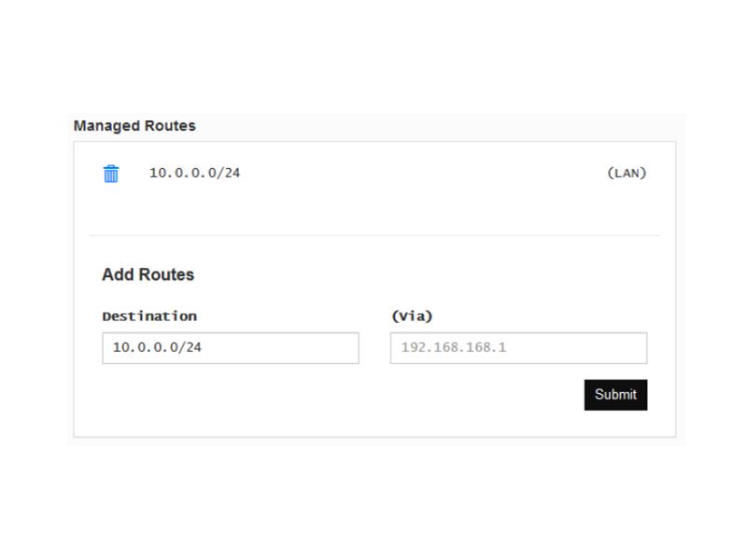Viewport: 747px width, 560px height.
Task: Click the divider line above Add Routes
Action: pos(375,235)
